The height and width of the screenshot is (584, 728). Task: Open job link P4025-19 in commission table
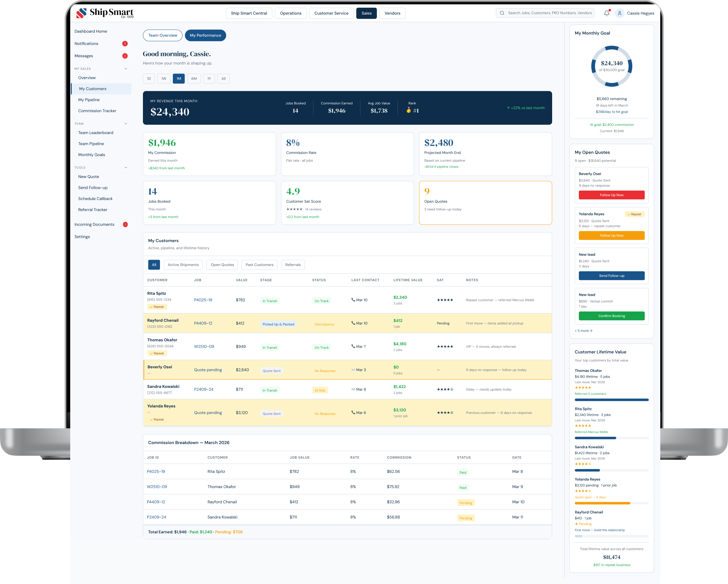point(156,472)
